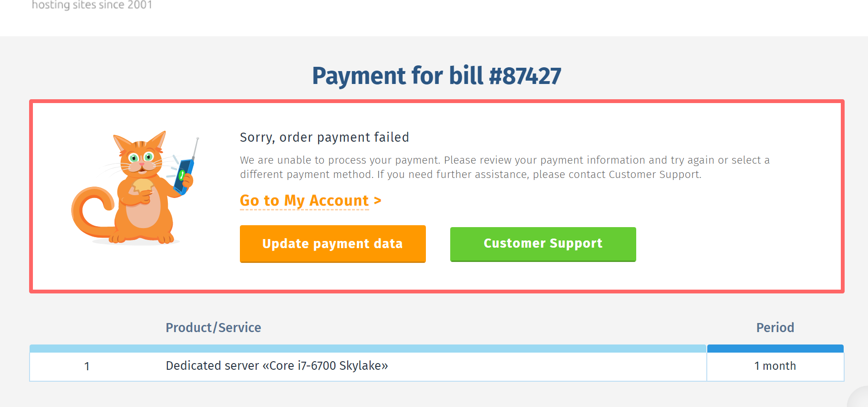Click the "Period" column header
Image resolution: width=868 pixels, height=407 pixels.
[775, 328]
